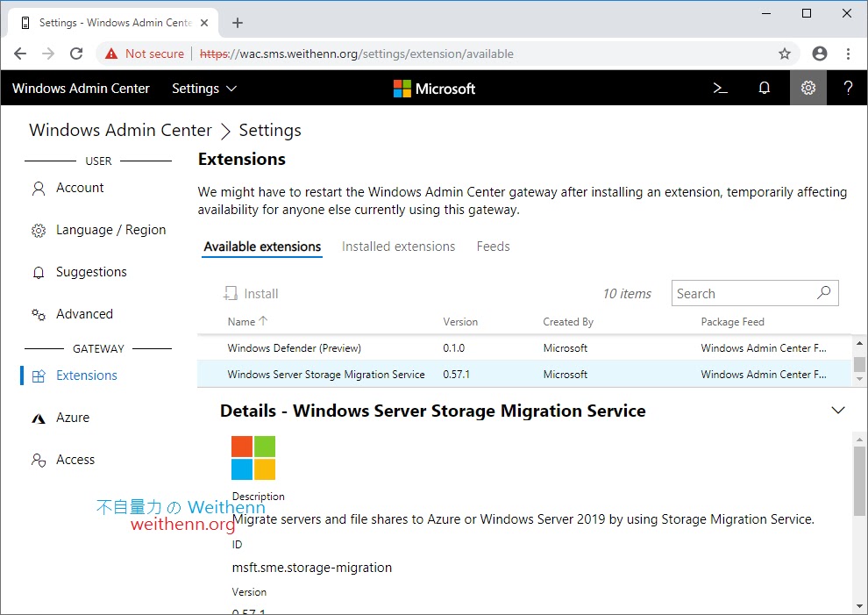Click the search magnifier icon
Viewport: 868px width, 615px height.
coord(823,293)
